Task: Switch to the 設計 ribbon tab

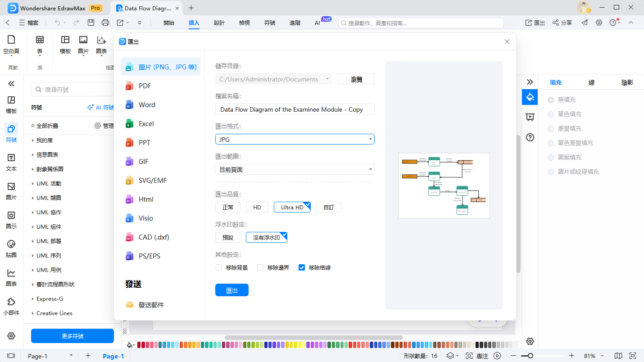Action: click(219, 23)
